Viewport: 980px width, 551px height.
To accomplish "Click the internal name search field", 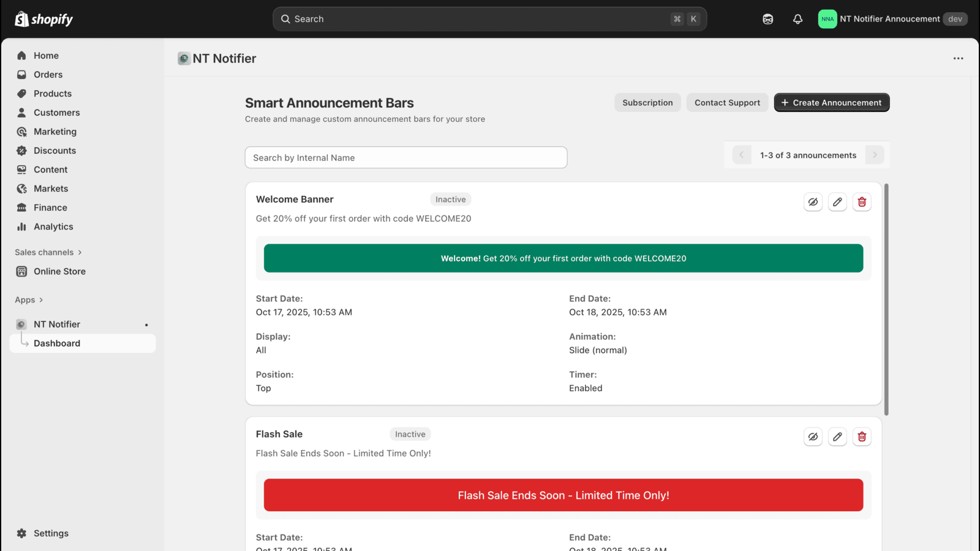I will (x=406, y=157).
